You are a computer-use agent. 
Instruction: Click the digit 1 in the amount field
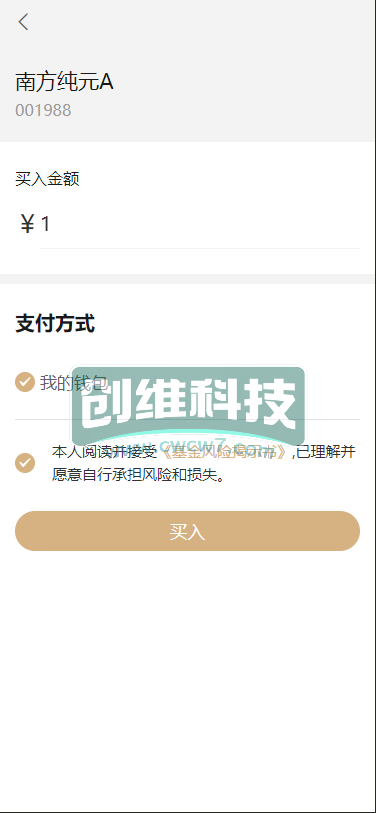45,225
